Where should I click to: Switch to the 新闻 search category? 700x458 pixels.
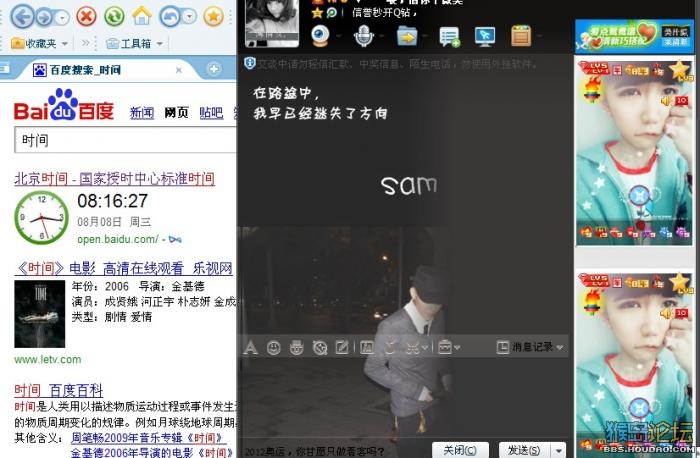(142, 112)
